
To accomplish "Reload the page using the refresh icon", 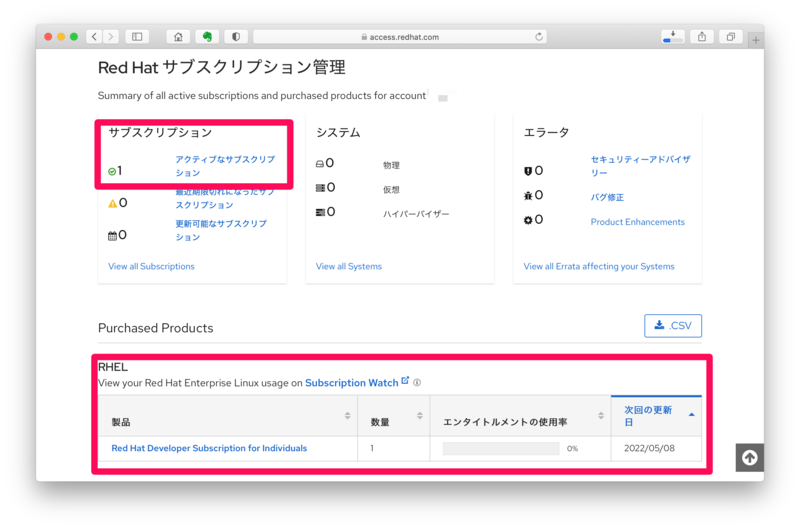I will [539, 37].
